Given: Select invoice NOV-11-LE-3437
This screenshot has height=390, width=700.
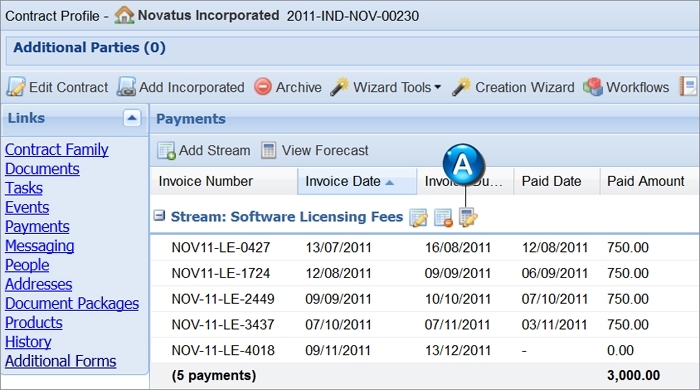Looking at the screenshot, I should point(223,324).
